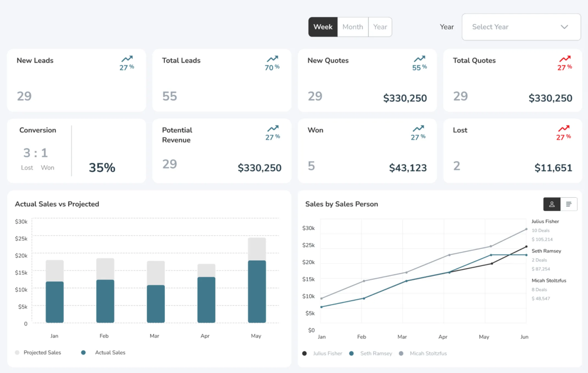Toggle Projected Sales legend series
Image resolution: width=588 pixels, height=373 pixels.
click(42, 353)
